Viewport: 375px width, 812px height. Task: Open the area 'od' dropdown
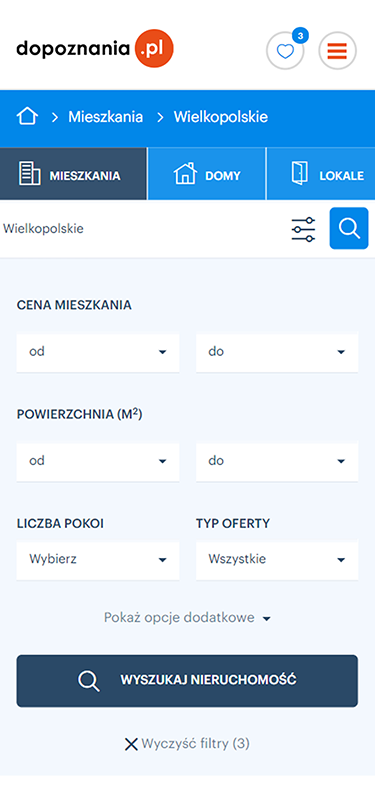[x=98, y=461]
